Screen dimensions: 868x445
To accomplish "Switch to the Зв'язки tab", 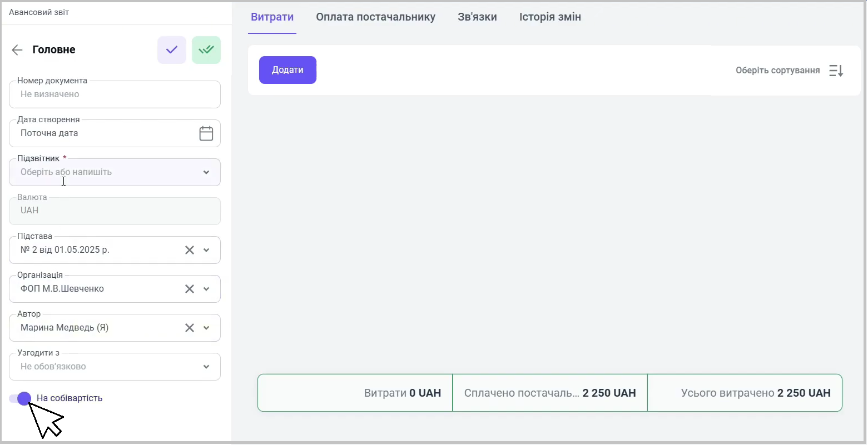I will coord(477,17).
